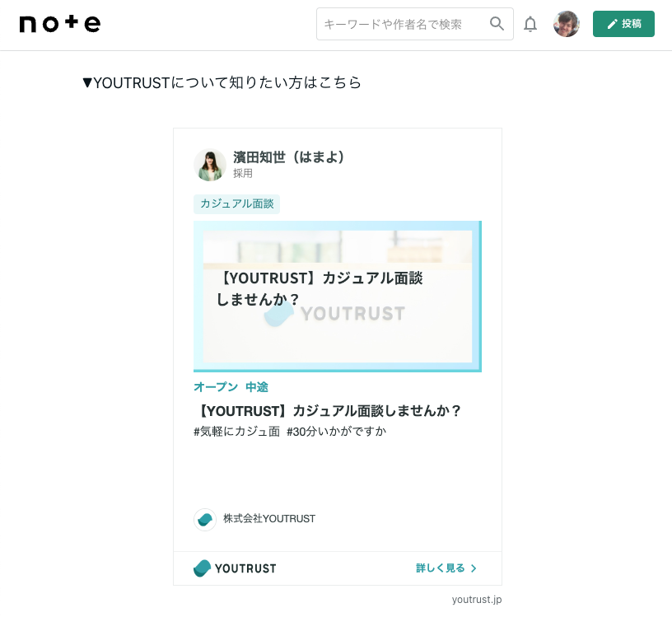Select the author name 濱田知世(はまよ)
672x617 pixels.
click(x=288, y=157)
